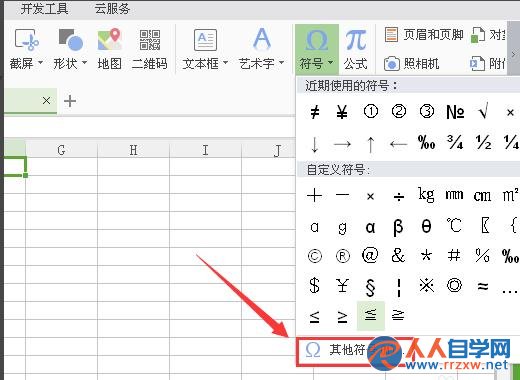Click the Camera (照相机) tool
520x380 pixels.
click(x=411, y=63)
